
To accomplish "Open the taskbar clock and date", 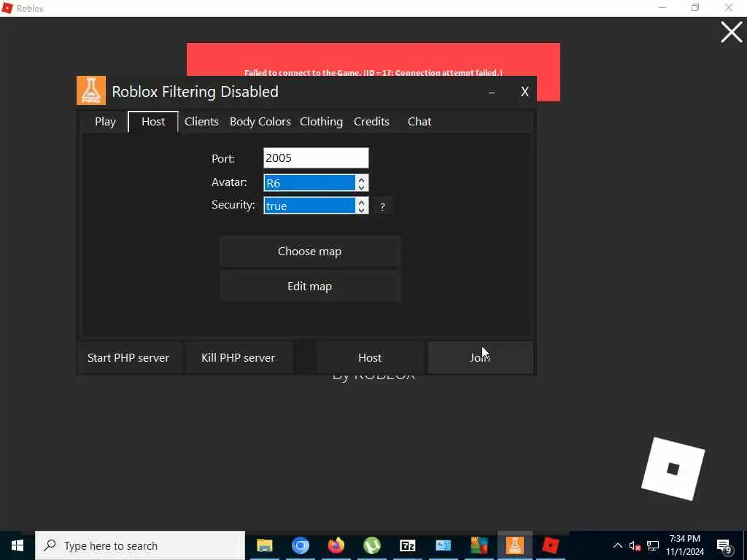I will (684, 545).
